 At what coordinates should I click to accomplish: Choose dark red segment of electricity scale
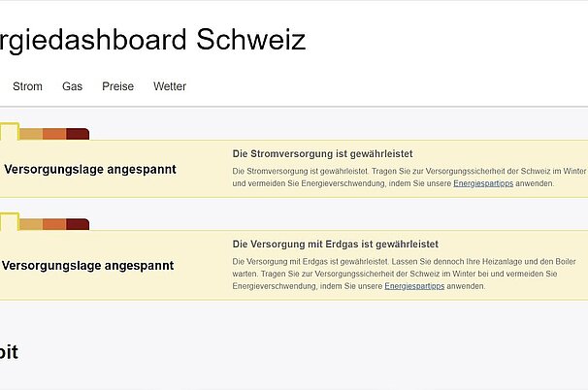pyautogui.click(x=78, y=134)
